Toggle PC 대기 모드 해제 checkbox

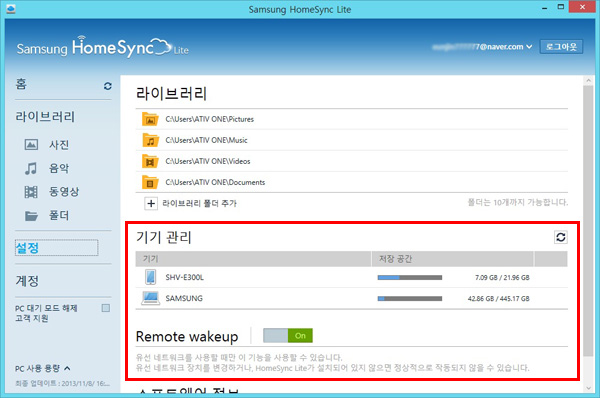pyautogui.click(x=106, y=308)
